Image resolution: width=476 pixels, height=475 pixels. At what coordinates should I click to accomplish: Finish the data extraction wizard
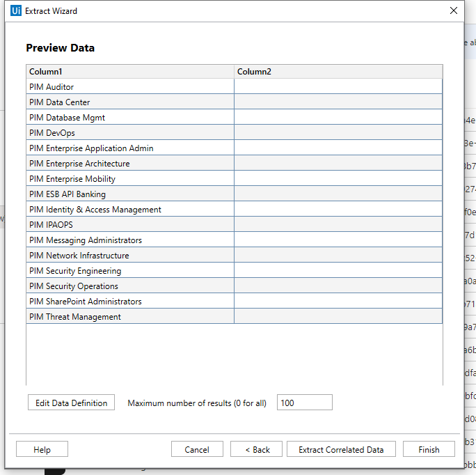[429, 449]
